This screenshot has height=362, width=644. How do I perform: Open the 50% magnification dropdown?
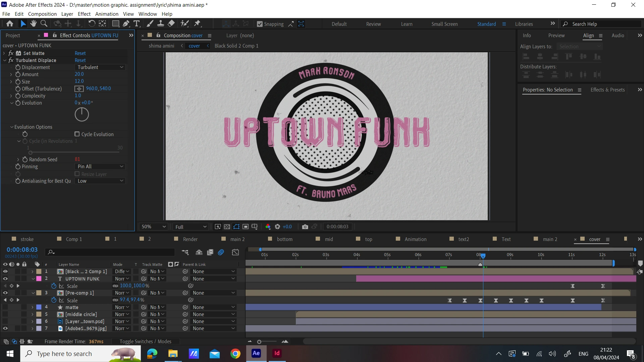(x=153, y=227)
